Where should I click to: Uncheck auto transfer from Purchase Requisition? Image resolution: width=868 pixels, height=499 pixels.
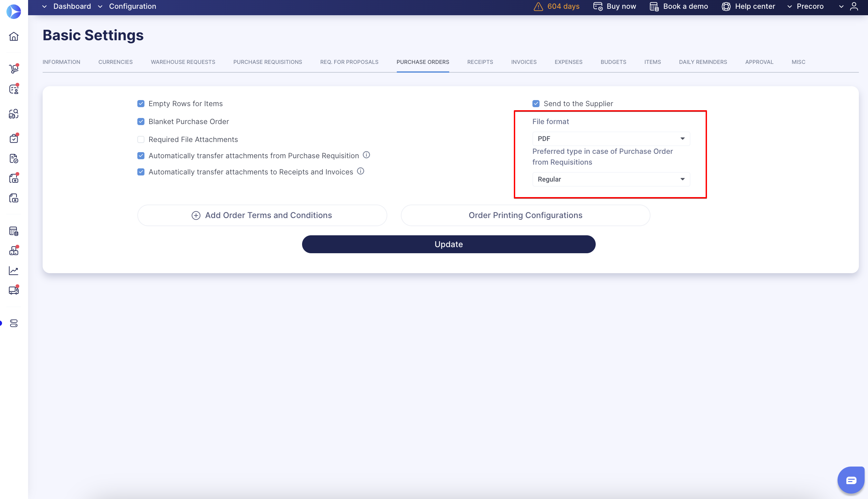point(141,156)
